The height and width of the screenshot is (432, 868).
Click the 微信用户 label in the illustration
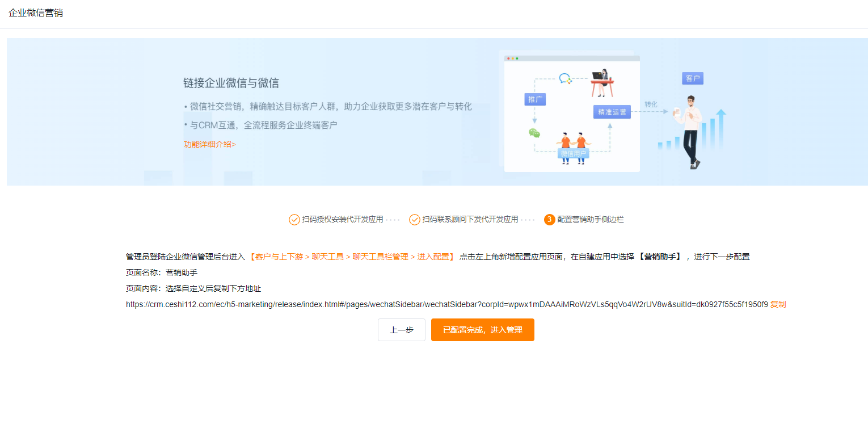(x=573, y=153)
